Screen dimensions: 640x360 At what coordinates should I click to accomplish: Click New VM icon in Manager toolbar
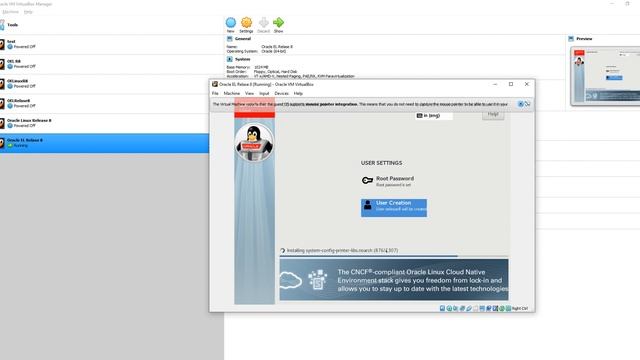click(x=231, y=22)
